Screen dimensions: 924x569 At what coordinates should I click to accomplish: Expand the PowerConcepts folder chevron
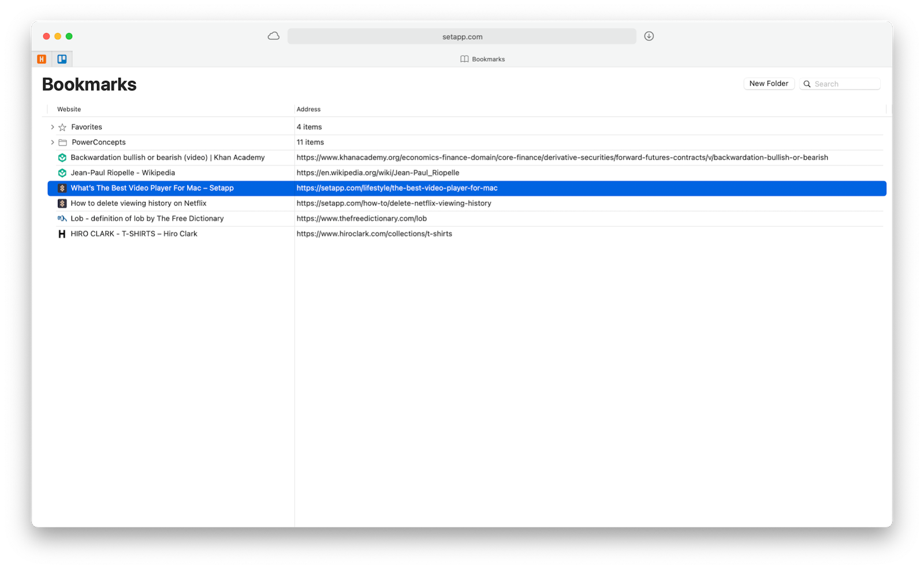(x=52, y=143)
